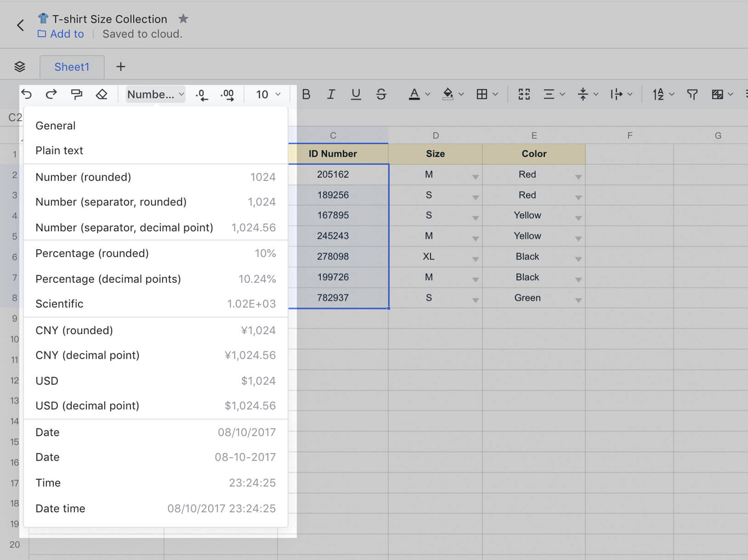Open size dropdown for ID 205162
This screenshot has width=748, height=560.
(475, 177)
